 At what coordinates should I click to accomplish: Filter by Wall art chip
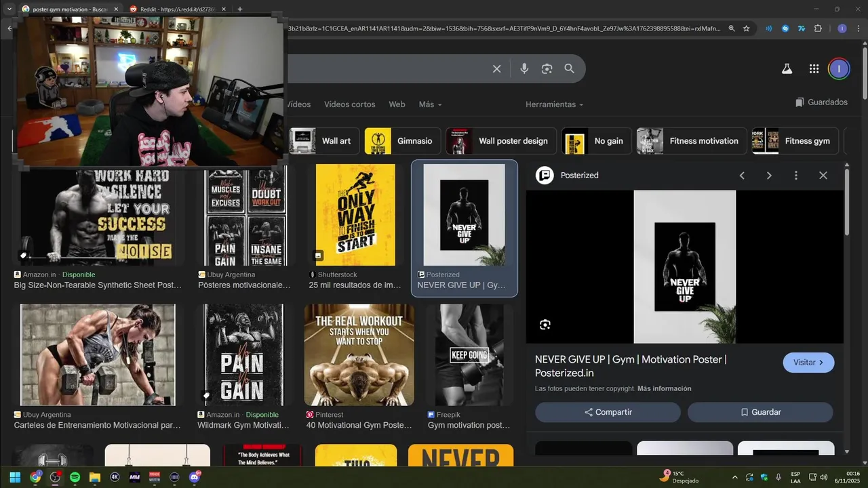(325, 141)
